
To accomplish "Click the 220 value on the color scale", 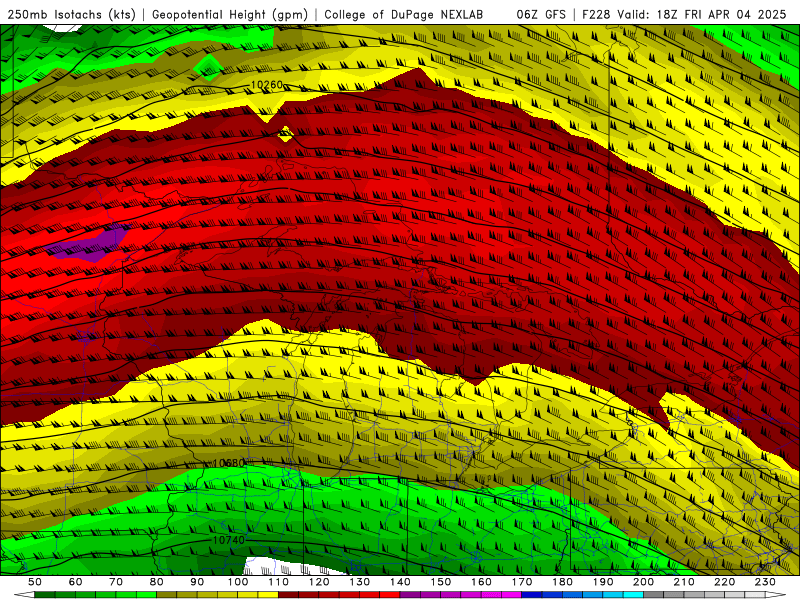I will pyautogui.click(x=724, y=582).
